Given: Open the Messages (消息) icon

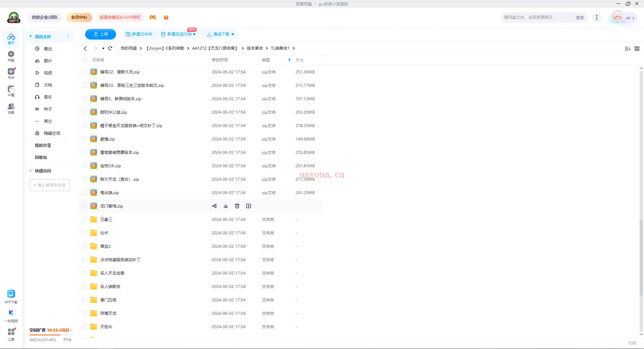Looking at the screenshot, I should [11, 108].
